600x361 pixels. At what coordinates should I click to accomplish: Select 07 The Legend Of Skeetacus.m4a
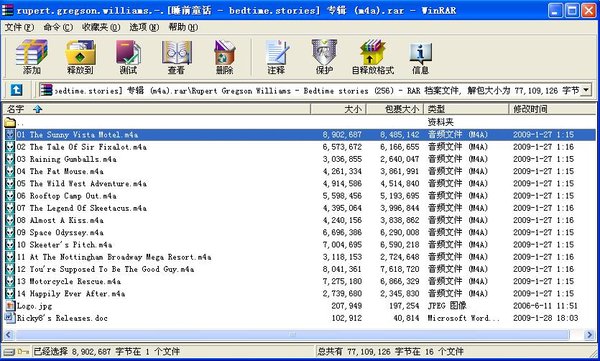pos(300,208)
